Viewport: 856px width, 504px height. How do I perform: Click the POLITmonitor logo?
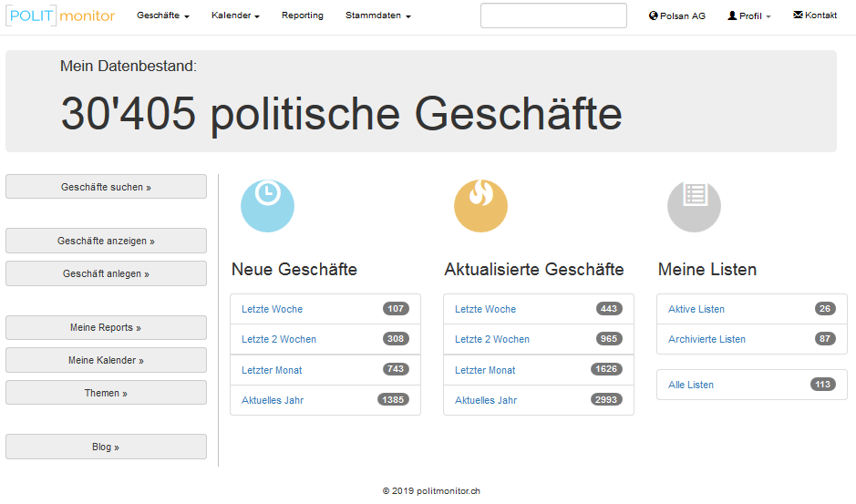tap(60, 15)
